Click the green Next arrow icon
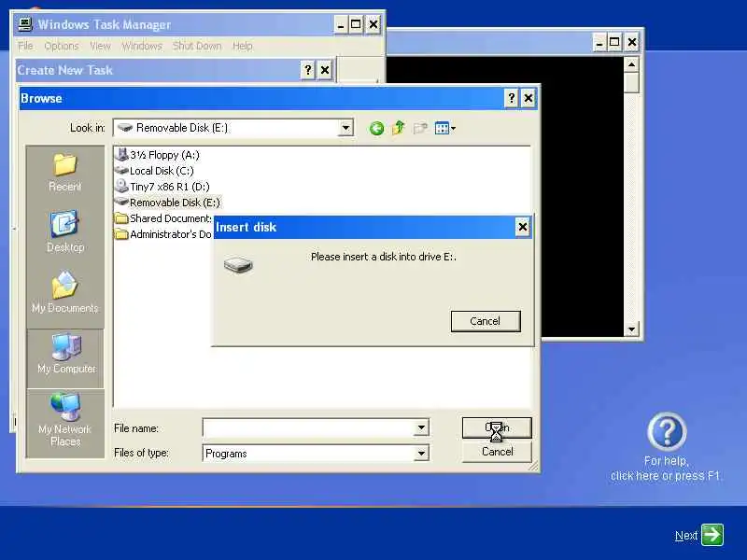Viewport: 747px width, 560px height. tap(712, 534)
